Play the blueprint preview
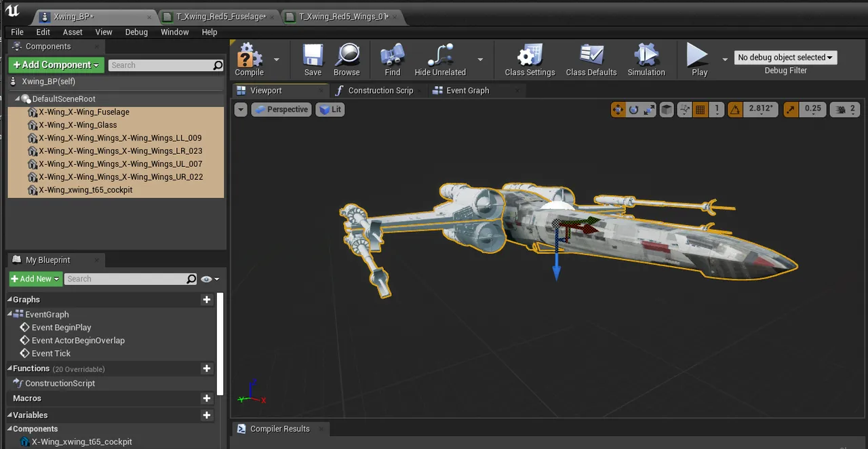Screen dimensions: 868x449 click(x=699, y=59)
